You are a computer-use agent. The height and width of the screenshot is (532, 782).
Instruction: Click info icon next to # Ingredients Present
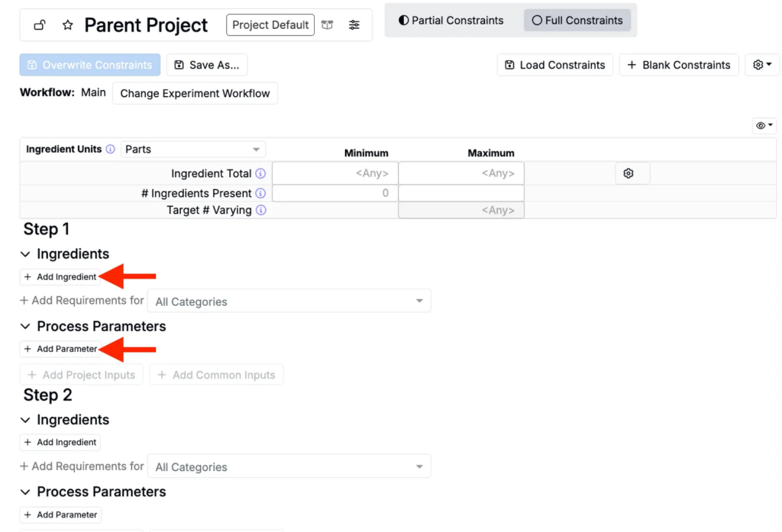(260, 194)
